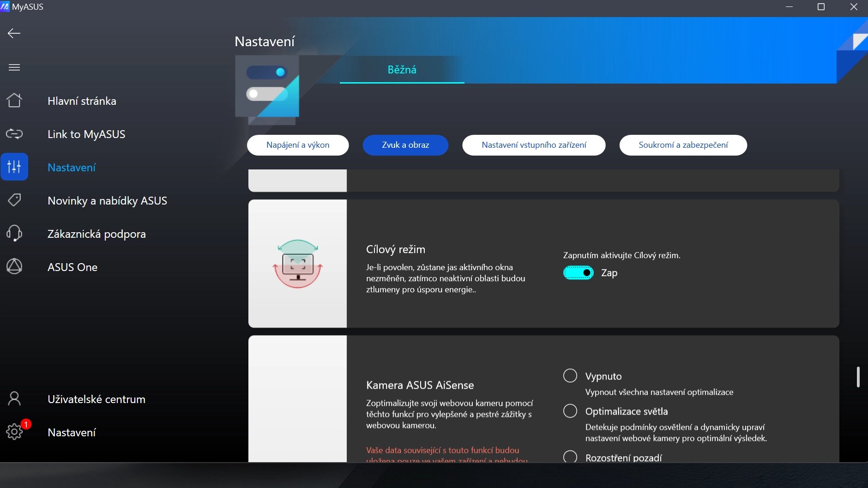
Task: Click the Hlavní stránka home icon
Action: pos(14,100)
